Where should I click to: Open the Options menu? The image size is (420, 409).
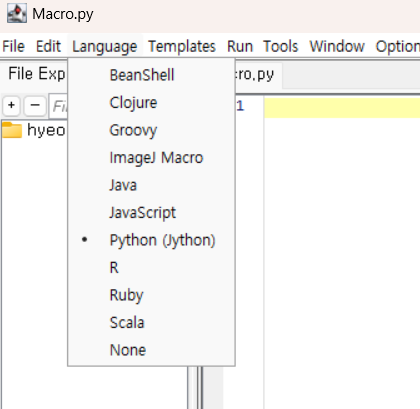[397, 46]
